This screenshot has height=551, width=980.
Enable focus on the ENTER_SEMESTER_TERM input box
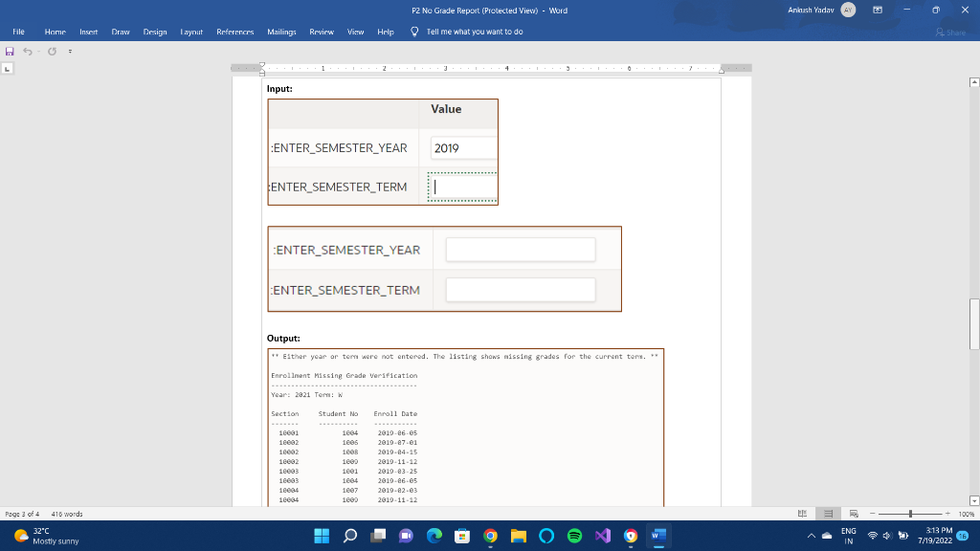(x=462, y=187)
